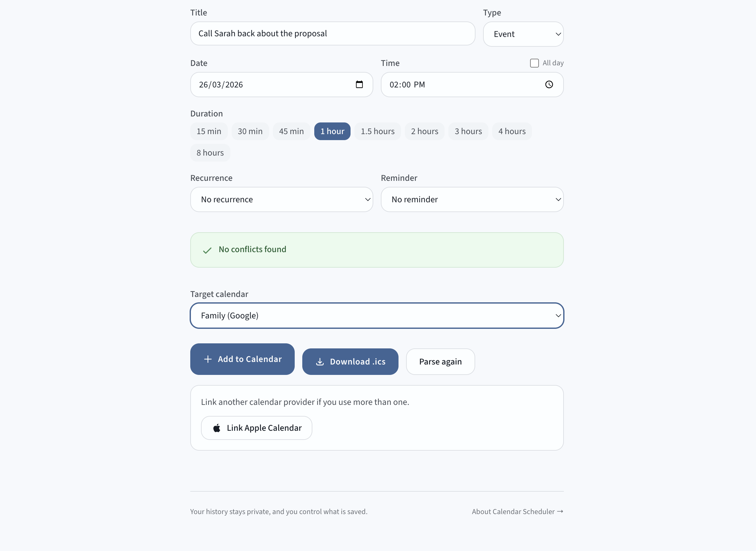Image resolution: width=756 pixels, height=551 pixels.
Task: Click the plus icon on Add to Calendar
Action: point(208,359)
